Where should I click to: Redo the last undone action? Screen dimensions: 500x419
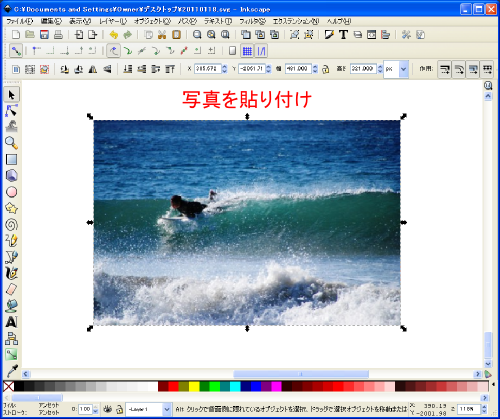tap(128, 34)
